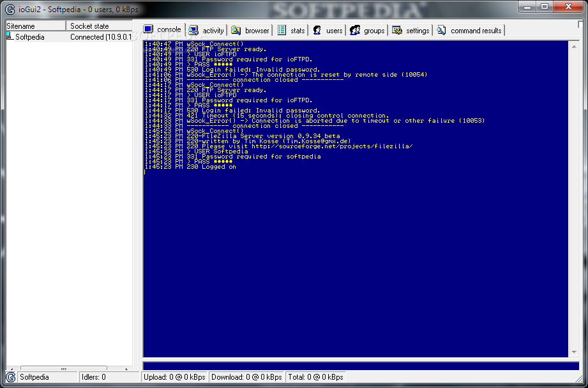Image resolution: width=588 pixels, height=388 pixels.
Task: Click the '230 Logged on' console line
Action: click(x=190, y=167)
